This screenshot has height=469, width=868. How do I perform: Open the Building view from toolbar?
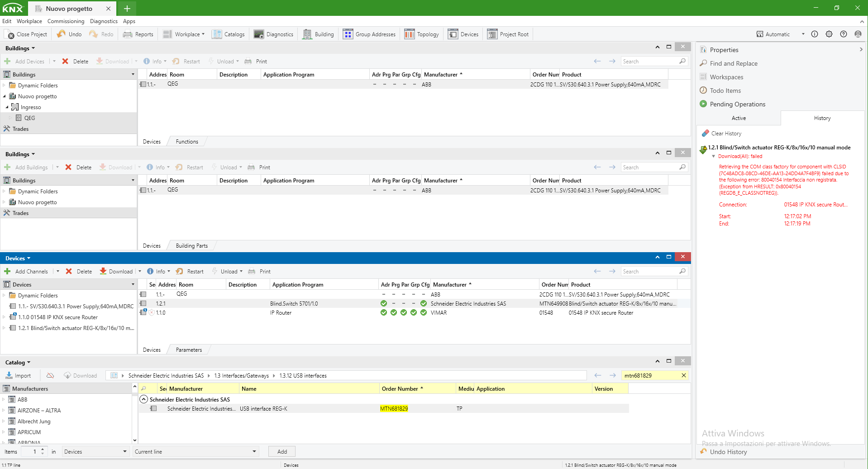point(319,34)
